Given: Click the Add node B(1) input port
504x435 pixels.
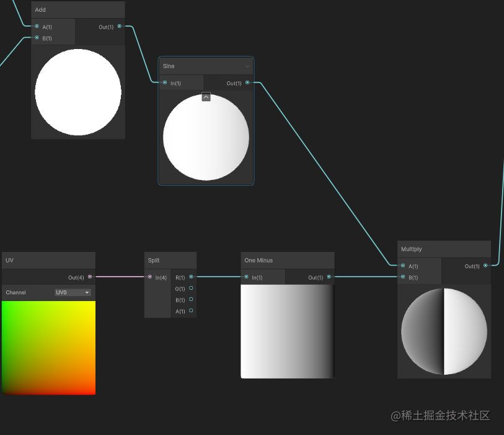Looking at the screenshot, I should coord(37,37).
